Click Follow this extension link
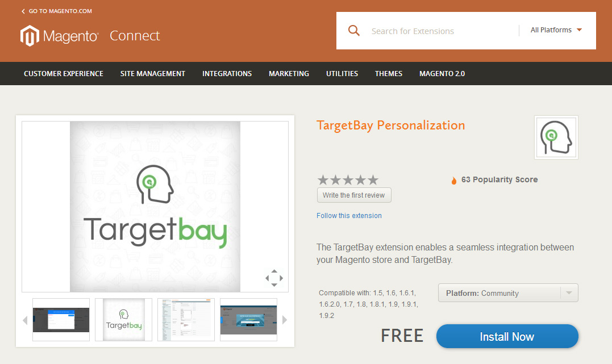 (349, 216)
